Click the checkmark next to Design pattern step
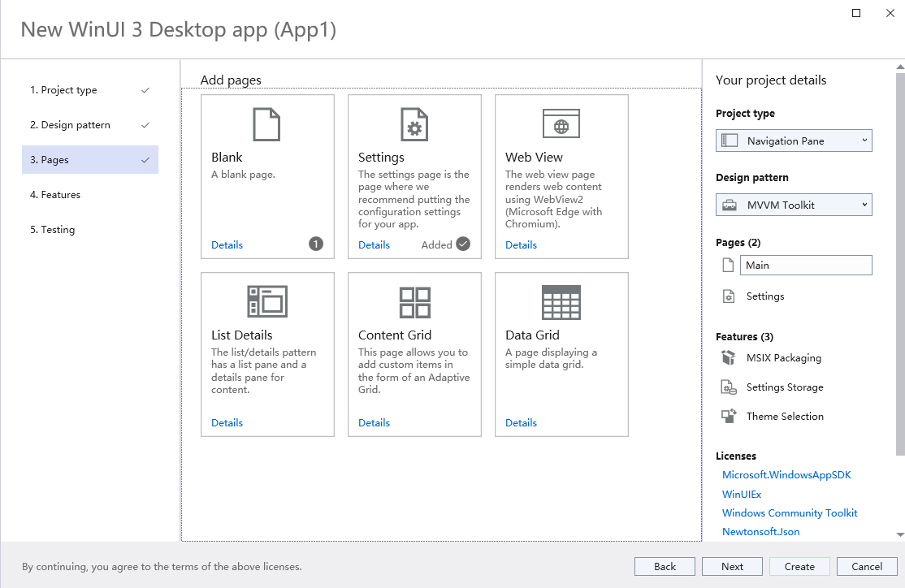 point(145,125)
